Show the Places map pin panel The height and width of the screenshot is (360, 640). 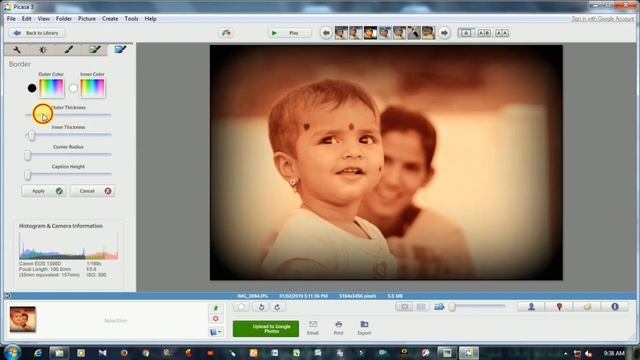coord(559,307)
